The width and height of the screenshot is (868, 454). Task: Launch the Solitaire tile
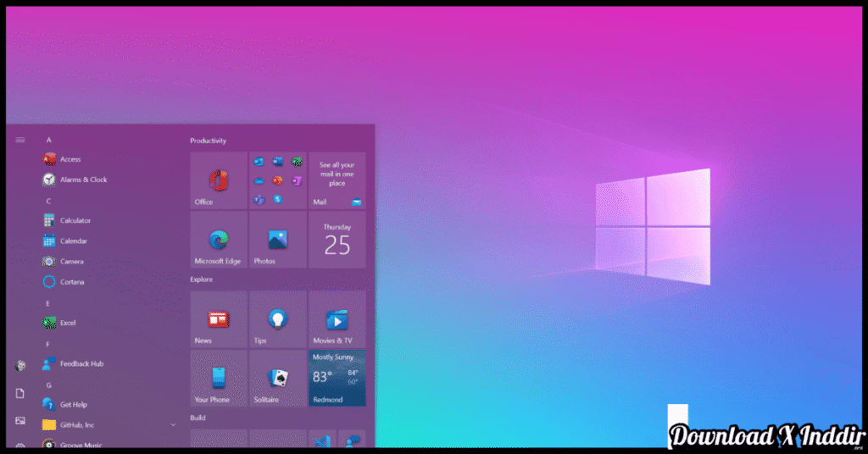(278, 379)
